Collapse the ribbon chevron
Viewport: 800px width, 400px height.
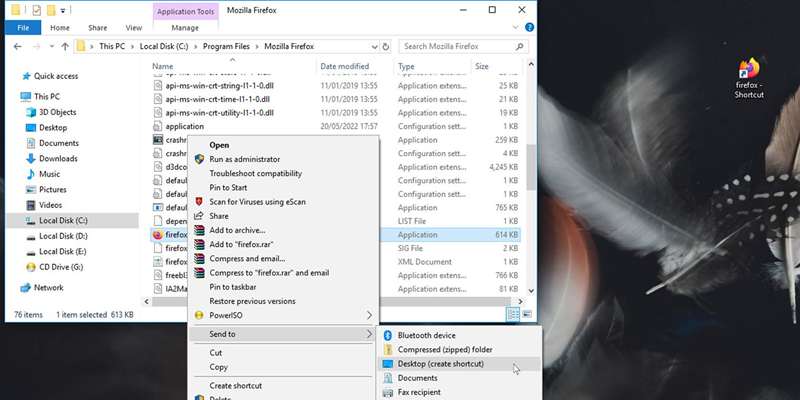(x=515, y=28)
